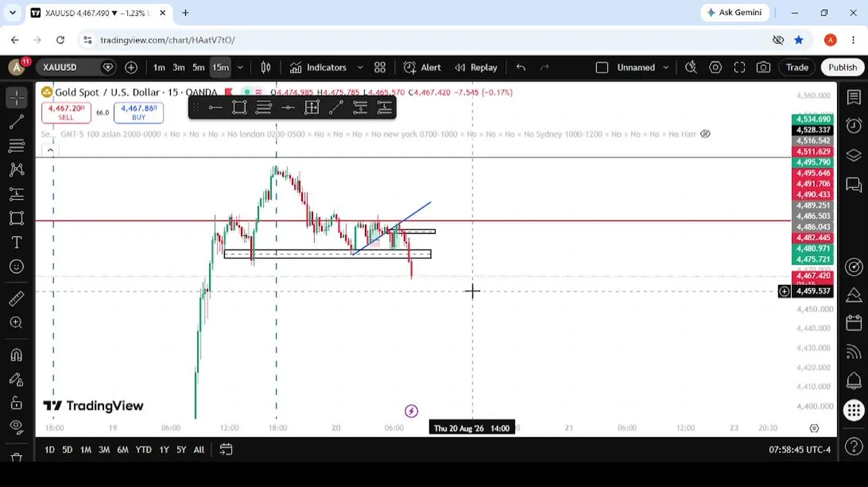
Task: Collapse the indicator legend chevron
Action: 51,150
